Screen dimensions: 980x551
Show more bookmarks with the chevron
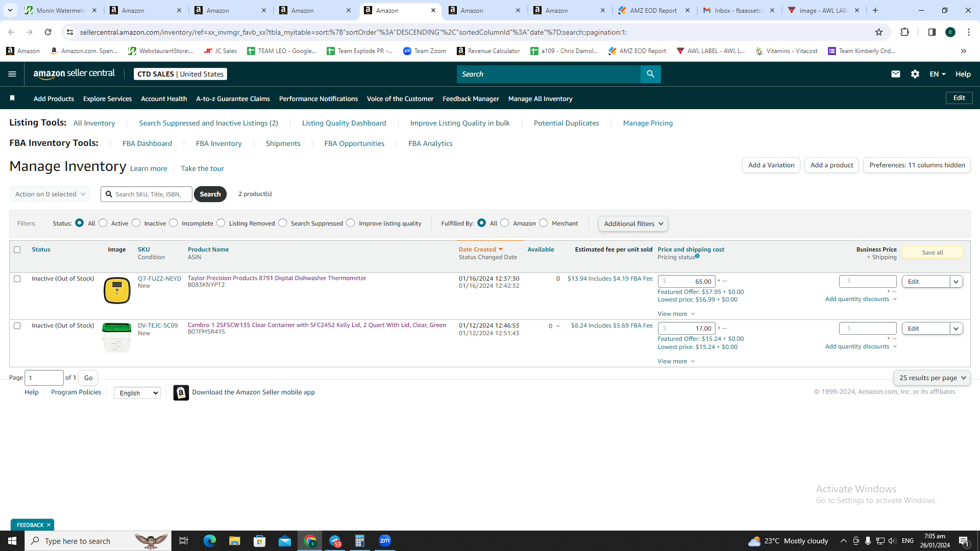tap(964, 51)
